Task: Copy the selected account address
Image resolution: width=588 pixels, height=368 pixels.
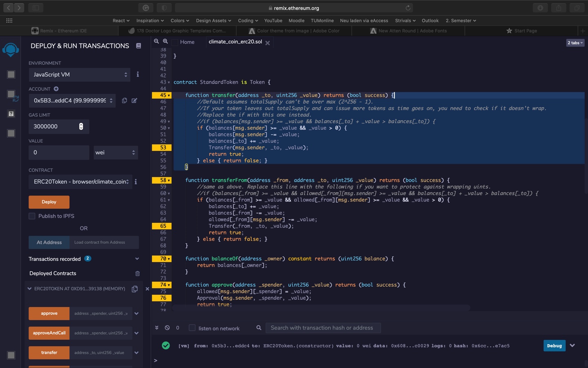Action: point(125,101)
